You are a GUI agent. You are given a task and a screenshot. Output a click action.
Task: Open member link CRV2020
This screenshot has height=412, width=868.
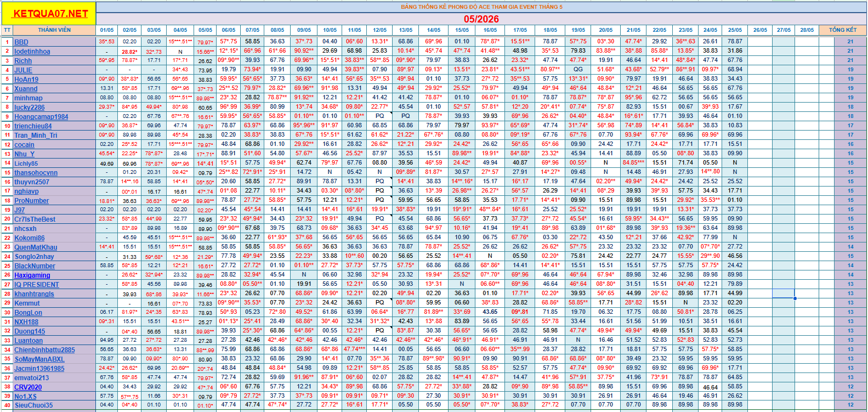(x=28, y=387)
